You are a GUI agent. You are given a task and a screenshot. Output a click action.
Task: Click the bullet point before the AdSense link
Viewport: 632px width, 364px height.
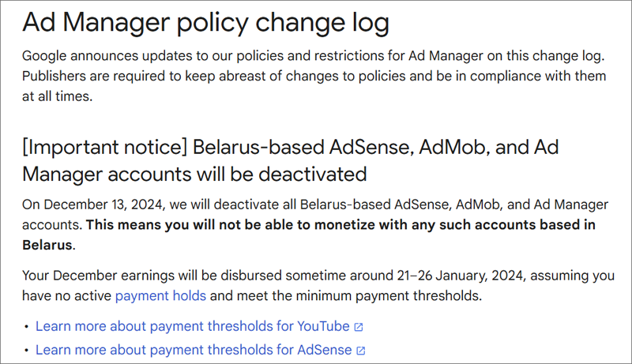[x=27, y=350]
